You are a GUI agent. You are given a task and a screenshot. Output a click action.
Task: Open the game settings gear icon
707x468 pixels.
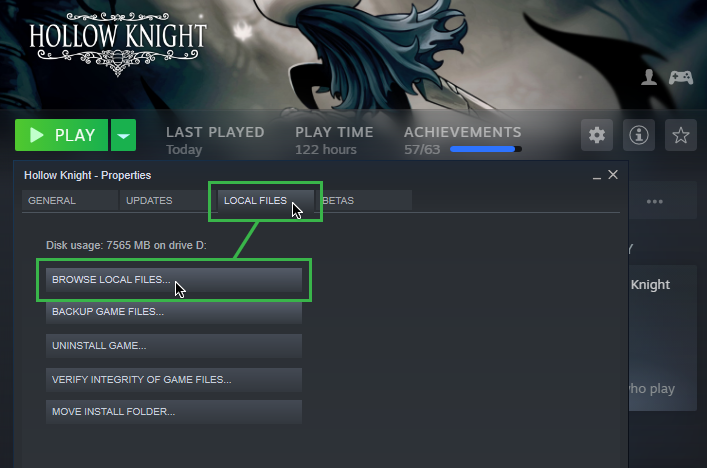[x=597, y=135]
